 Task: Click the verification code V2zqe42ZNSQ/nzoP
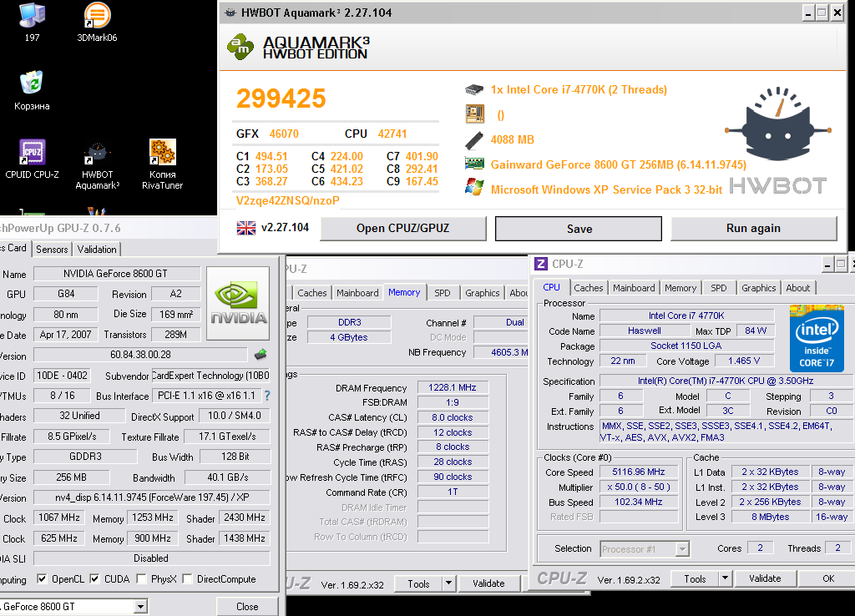tap(287, 200)
